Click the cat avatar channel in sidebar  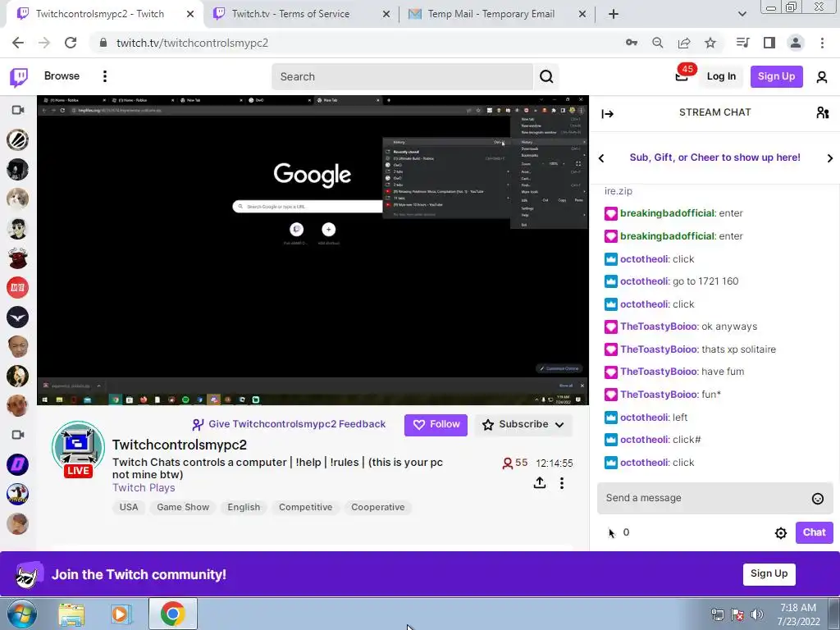click(18, 199)
